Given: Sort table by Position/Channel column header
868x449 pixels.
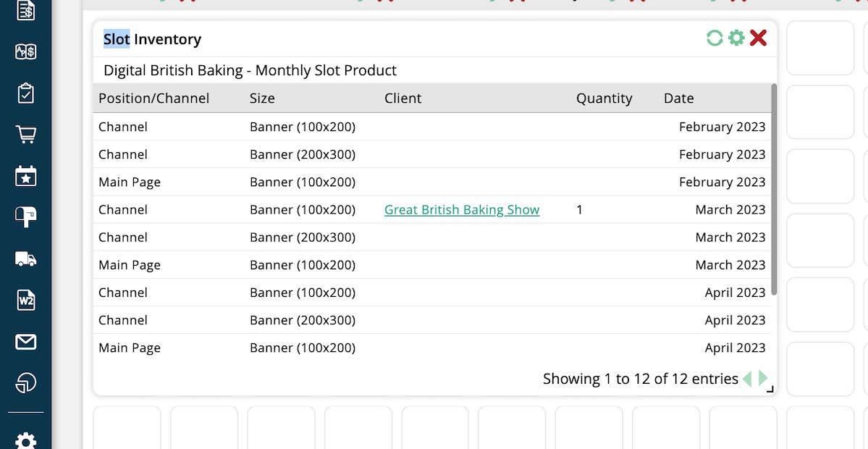Looking at the screenshot, I should (x=153, y=98).
